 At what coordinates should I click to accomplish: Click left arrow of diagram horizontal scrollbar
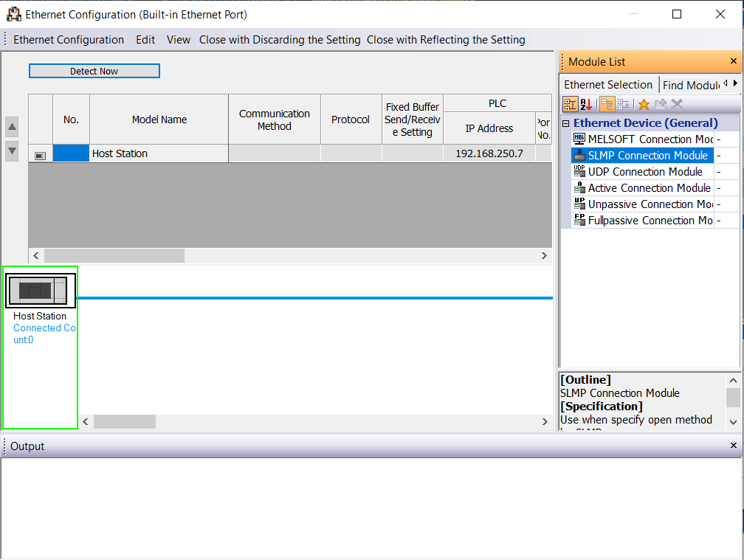(x=86, y=421)
